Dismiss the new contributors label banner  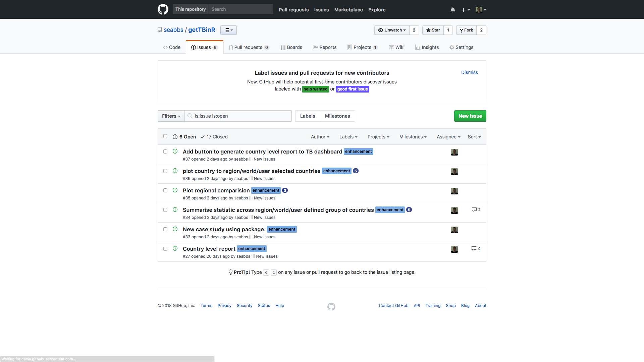pyautogui.click(x=469, y=72)
